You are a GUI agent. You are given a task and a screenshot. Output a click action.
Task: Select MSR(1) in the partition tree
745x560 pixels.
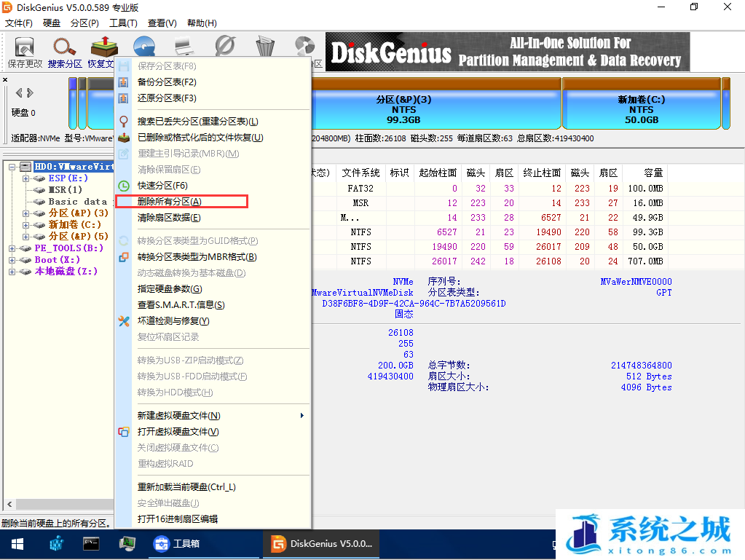[x=66, y=190]
